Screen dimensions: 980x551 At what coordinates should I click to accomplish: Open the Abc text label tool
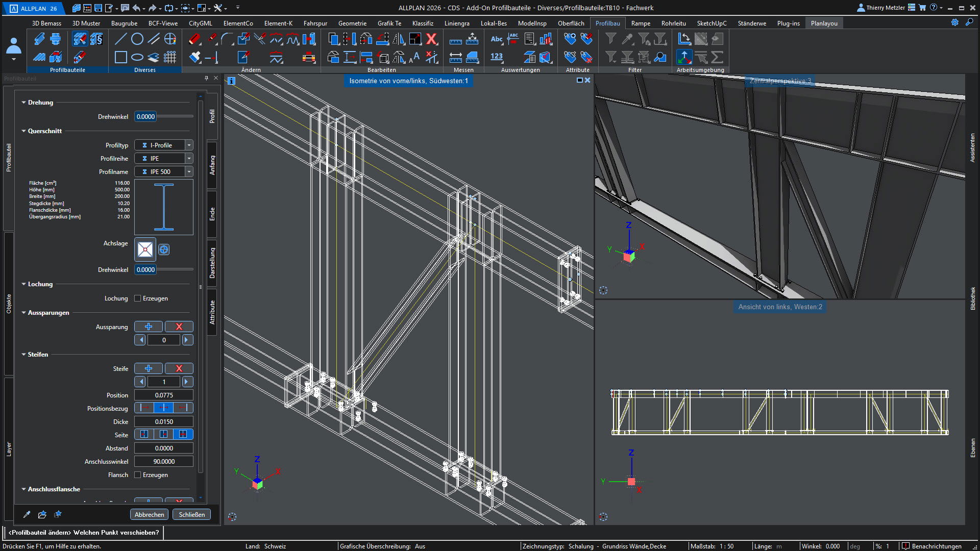pyautogui.click(x=496, y=39)
